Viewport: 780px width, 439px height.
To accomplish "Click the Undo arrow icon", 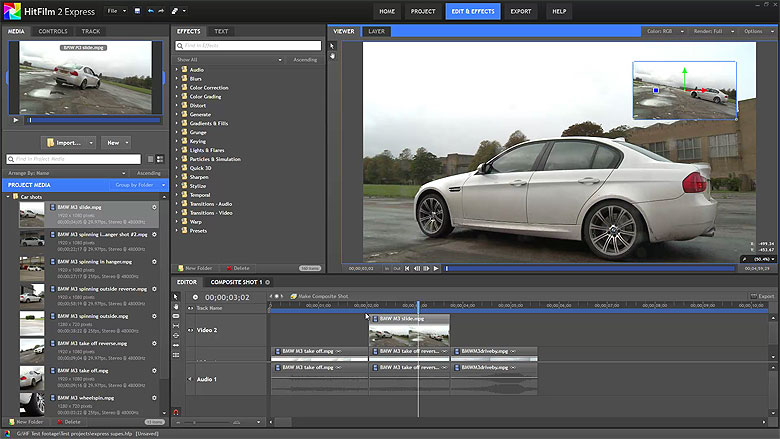I will point(149,11).
